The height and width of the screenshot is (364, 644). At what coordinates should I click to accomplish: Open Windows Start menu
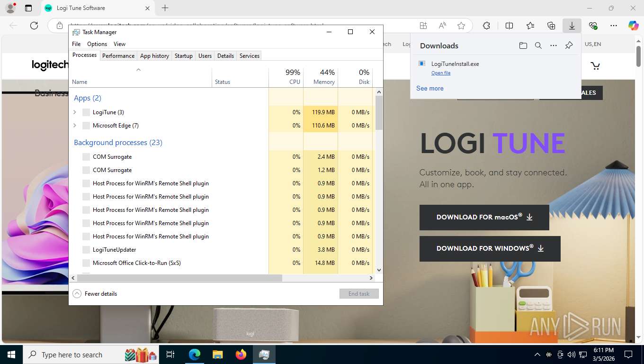point(11,355)
